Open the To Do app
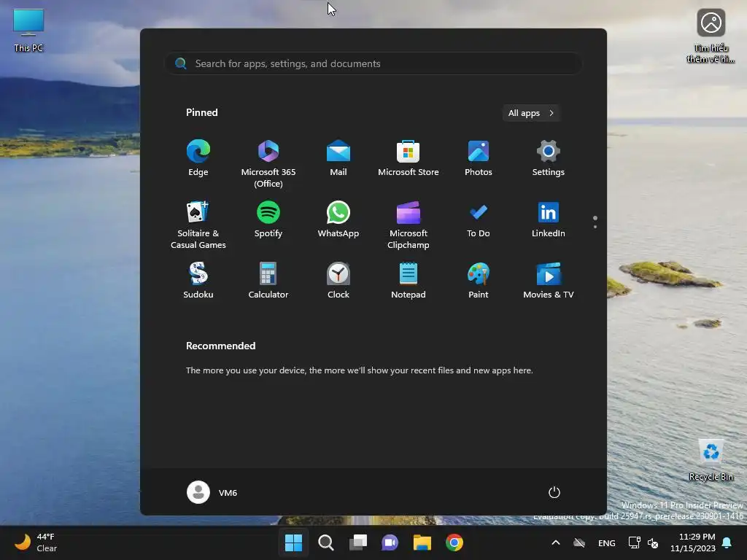 point(479,220)
